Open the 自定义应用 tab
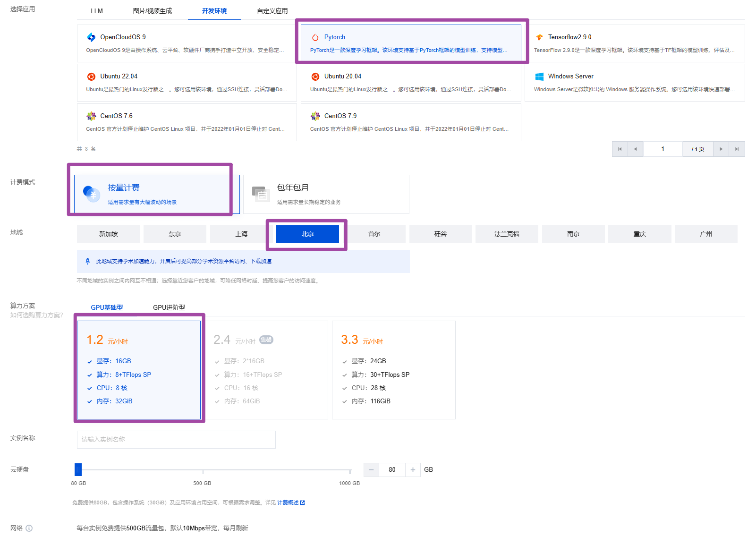Viewport: 756px width, 545px height. 272,11
